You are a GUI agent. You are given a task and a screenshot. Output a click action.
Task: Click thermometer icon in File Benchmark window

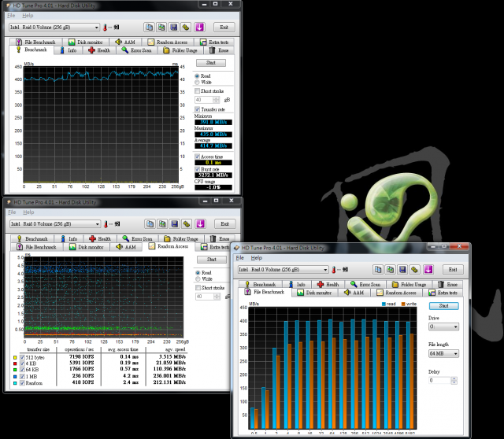pos(334,269)
